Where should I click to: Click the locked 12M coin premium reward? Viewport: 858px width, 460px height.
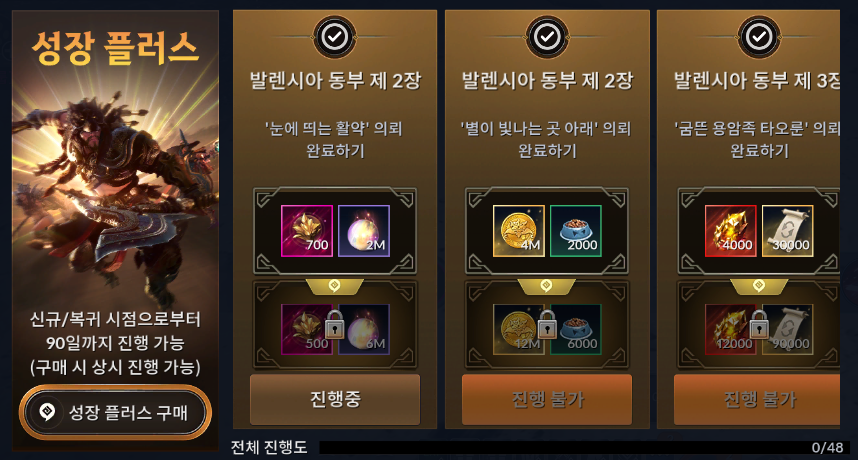[519, 329]
